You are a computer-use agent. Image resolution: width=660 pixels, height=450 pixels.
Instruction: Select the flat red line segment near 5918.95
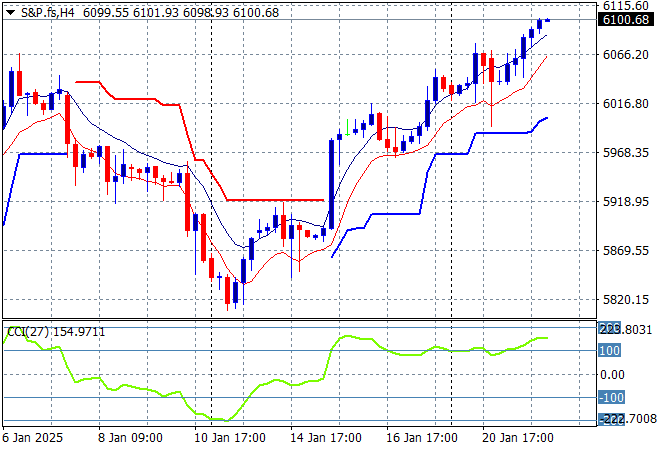pyautogui.click(x=275, y=200)
